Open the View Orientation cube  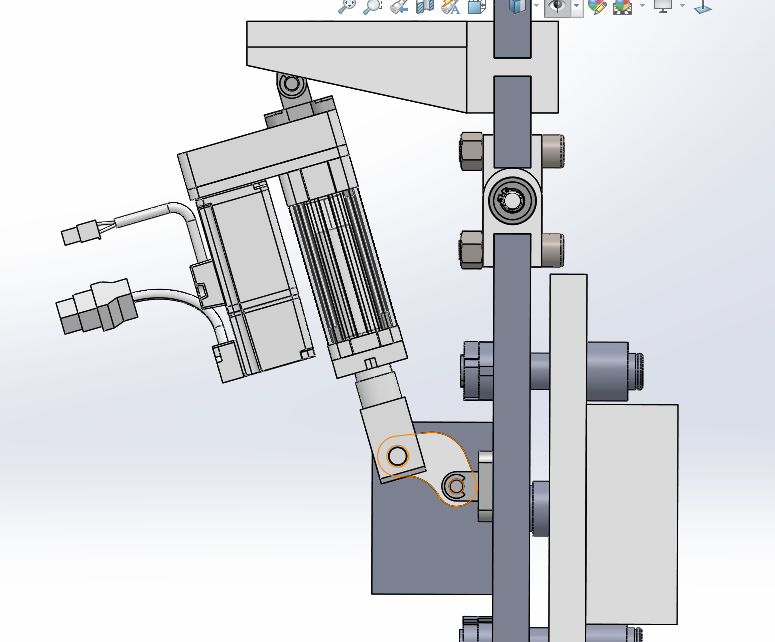pyautogui.click(x=476, y=6)
